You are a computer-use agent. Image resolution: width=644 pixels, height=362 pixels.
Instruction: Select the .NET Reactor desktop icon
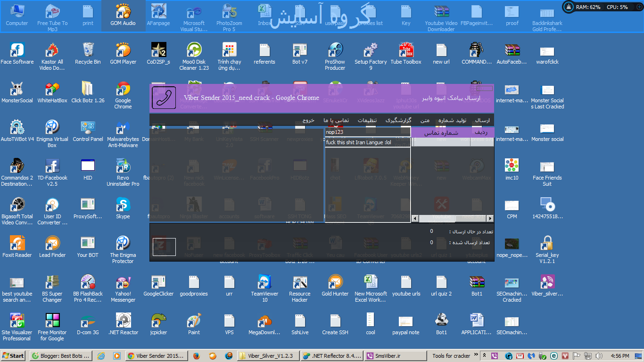click(x=123, y=324)
